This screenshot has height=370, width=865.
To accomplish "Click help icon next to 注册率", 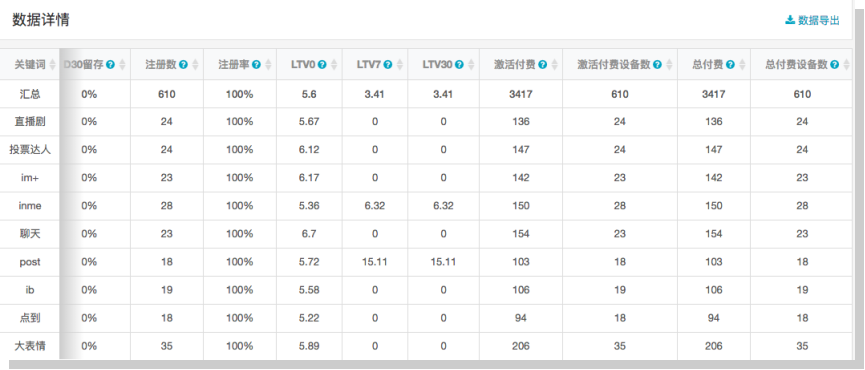I will (x=256, y=65).
